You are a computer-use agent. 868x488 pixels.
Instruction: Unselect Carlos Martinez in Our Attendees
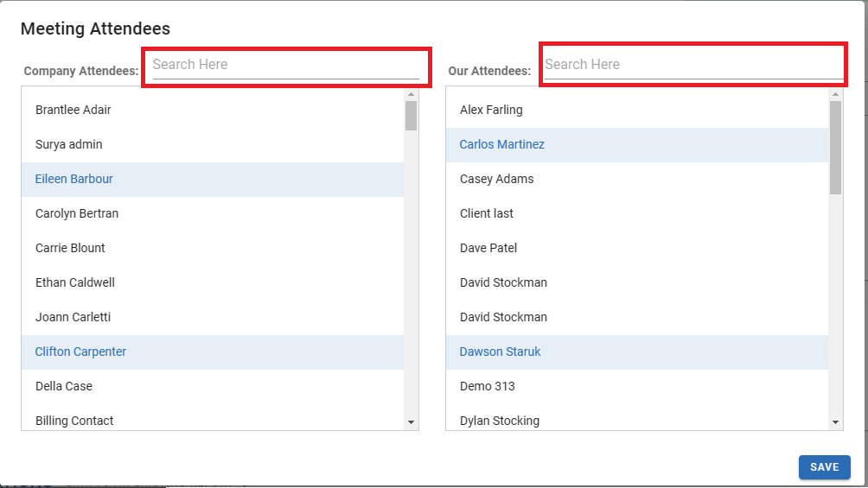[502, 144]
